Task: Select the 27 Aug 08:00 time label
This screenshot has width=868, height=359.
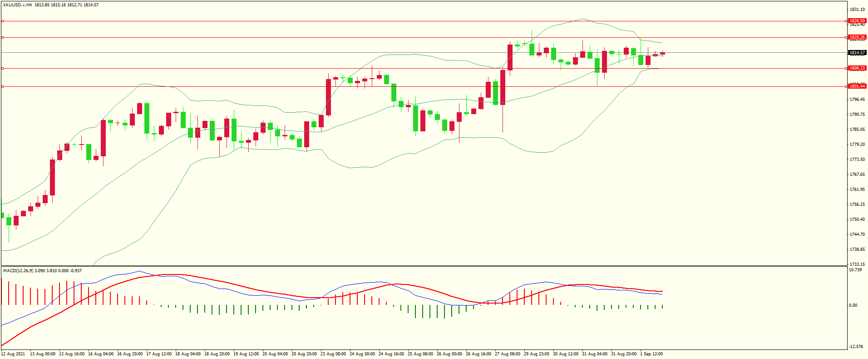Action: click(508, 354)
